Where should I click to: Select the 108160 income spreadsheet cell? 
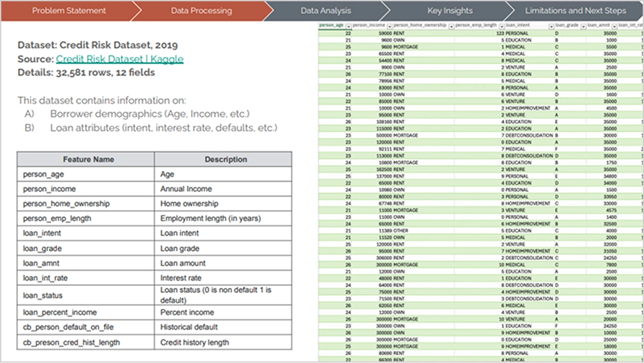[372, 122]
